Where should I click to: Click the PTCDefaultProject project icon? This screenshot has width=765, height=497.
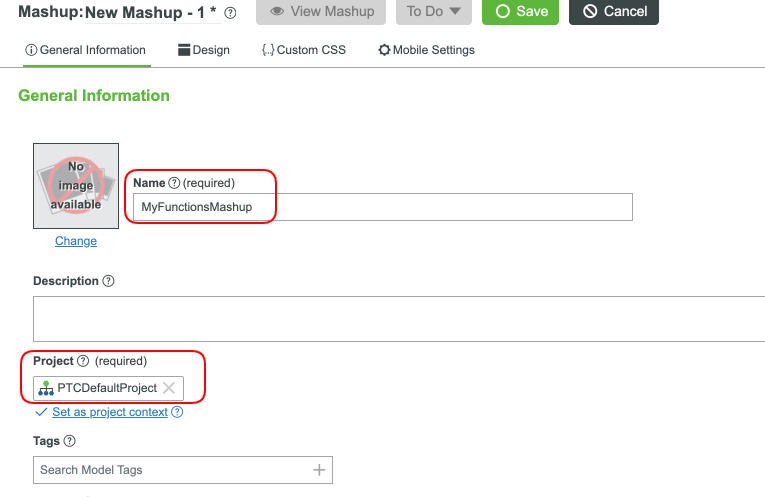tap(46, 388)
